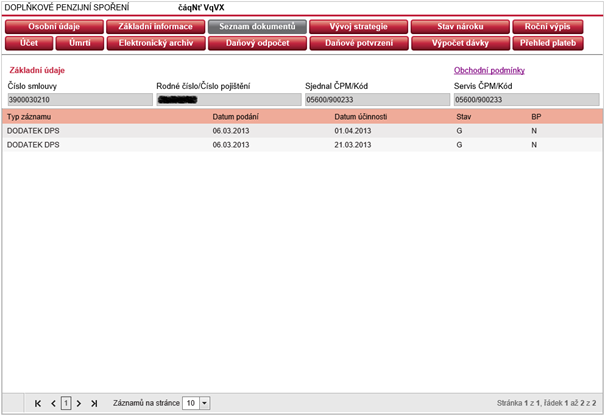Open Roční výpis tab
The height and width of the screenshot is (416, 605).
(555, 27)
